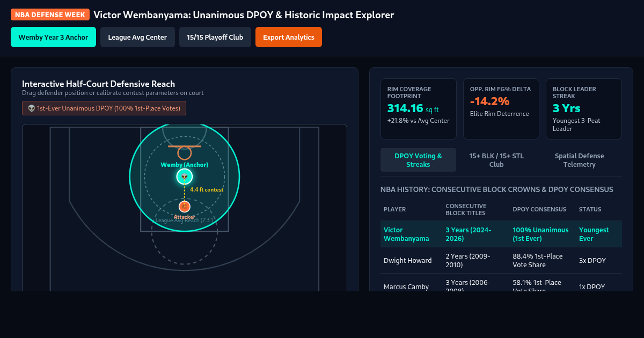Click the "OPP. RIM FG% DELTA" card label
644x338 pixels.
point(500,89)
